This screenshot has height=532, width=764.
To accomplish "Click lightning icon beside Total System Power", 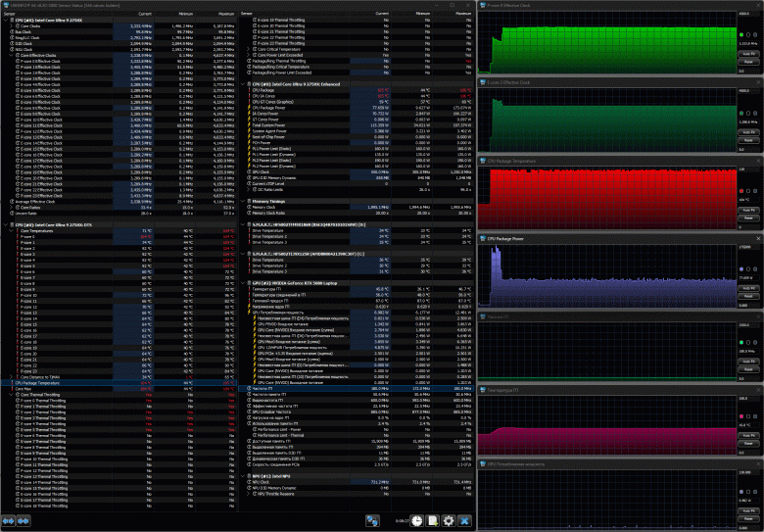I will (250, 125).
